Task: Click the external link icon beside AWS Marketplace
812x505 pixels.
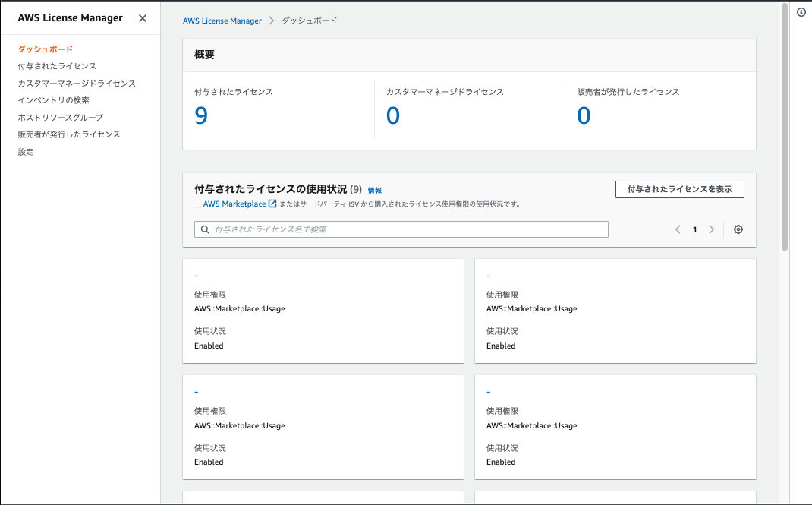Action: pyautogui.click(x=272, y=204)
